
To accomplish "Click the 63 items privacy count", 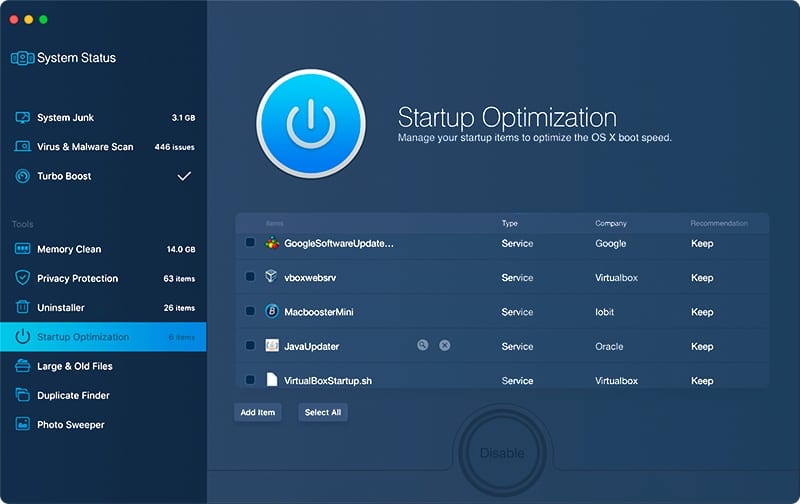I will (179, 279).
